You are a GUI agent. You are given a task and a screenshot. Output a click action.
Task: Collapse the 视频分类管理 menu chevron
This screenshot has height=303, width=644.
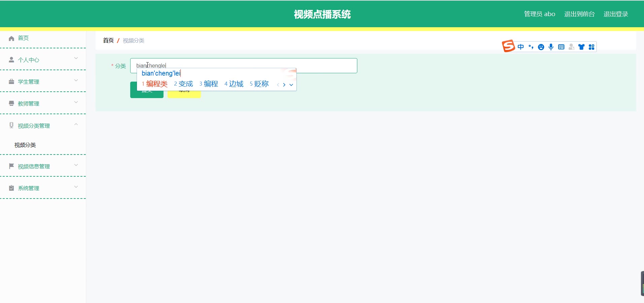(x=76, y=124)
